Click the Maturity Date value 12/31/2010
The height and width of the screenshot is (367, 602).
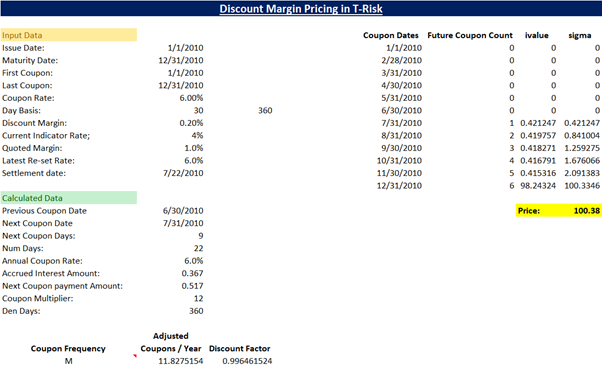point(181,60)
